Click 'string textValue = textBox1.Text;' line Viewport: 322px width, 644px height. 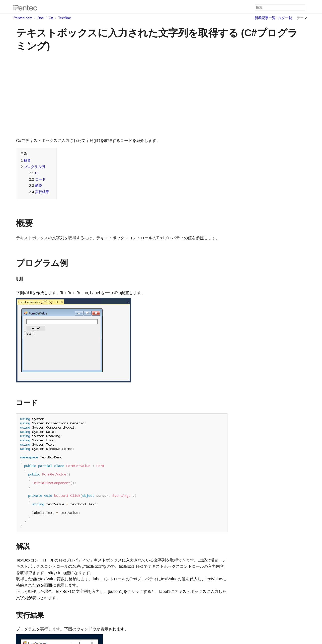tap(65, 504)
